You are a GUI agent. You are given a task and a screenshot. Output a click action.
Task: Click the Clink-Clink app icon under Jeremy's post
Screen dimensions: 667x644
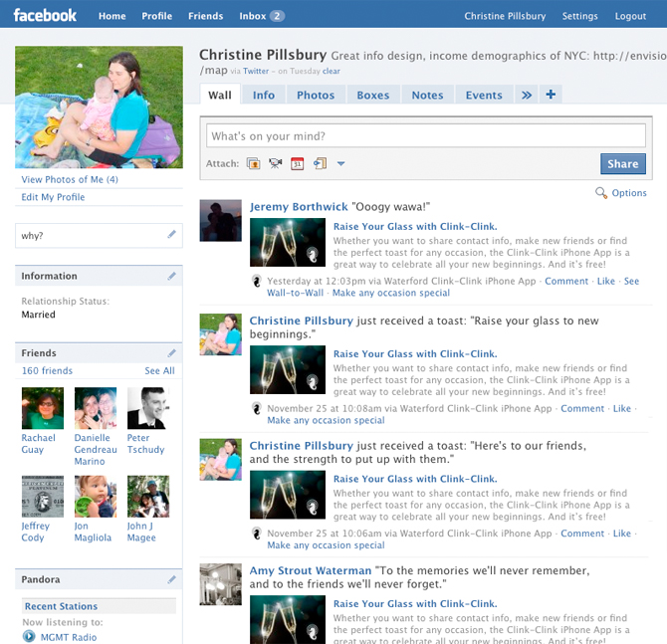[256, 281]
